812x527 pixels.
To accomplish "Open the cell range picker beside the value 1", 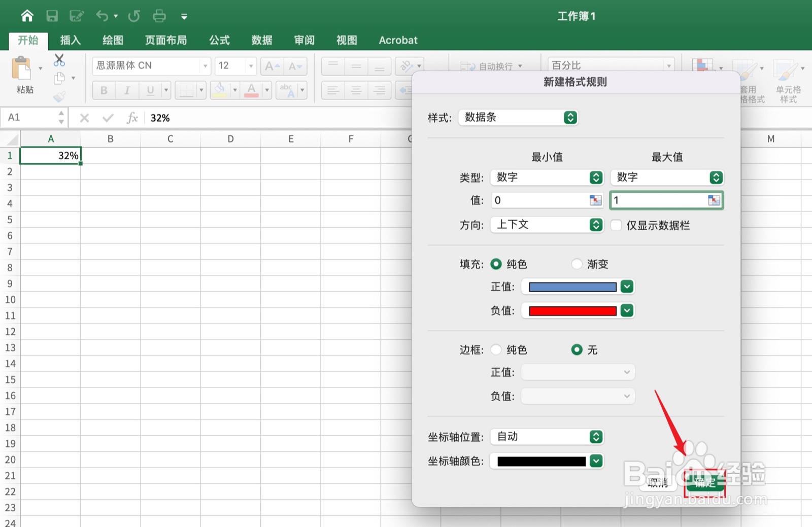I will (715, 200).
